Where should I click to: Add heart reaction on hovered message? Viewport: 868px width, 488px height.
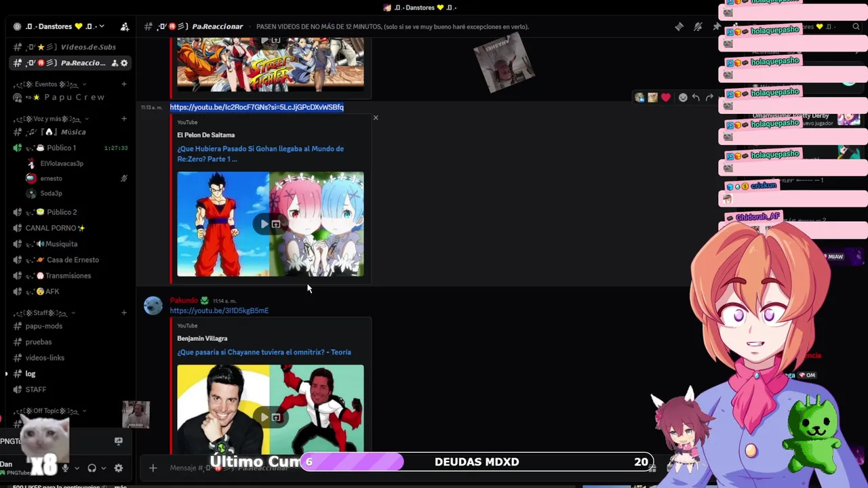[x=666, y=98]
